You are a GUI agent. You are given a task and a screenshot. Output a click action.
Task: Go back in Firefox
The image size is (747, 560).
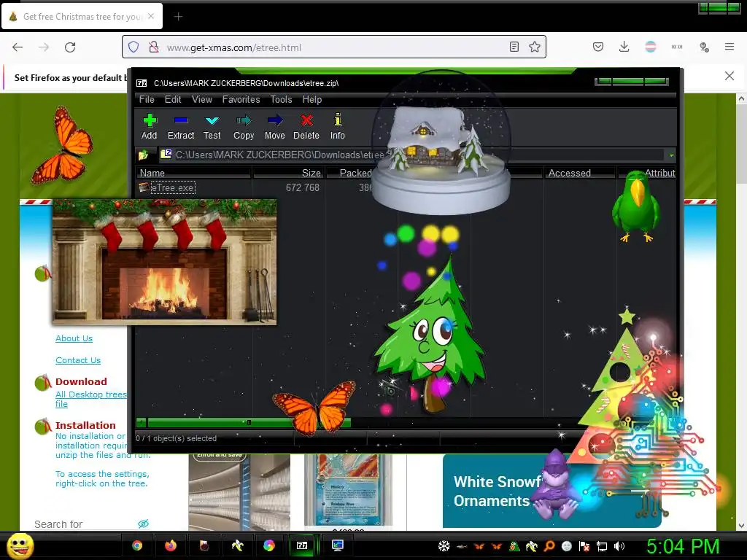tap(18, 47)
